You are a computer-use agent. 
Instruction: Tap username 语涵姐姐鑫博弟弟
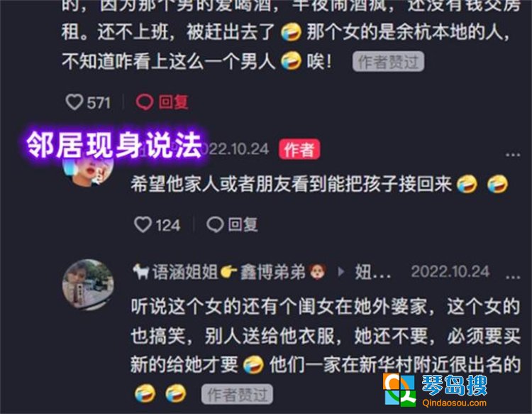pyautogui.click(x=230, y=272)
